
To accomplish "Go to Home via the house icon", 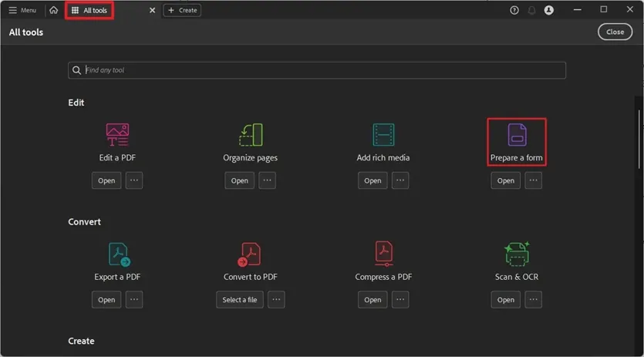I will point(53,10).
